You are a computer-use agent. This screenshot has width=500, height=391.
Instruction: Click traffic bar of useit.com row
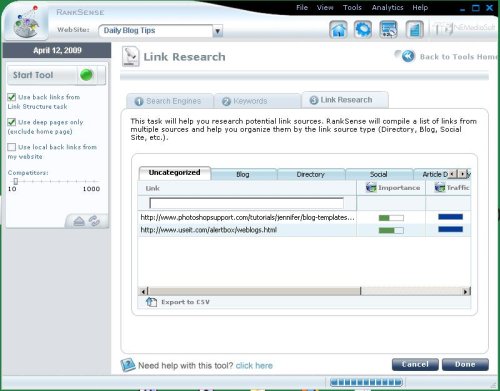tap(450, 229)
